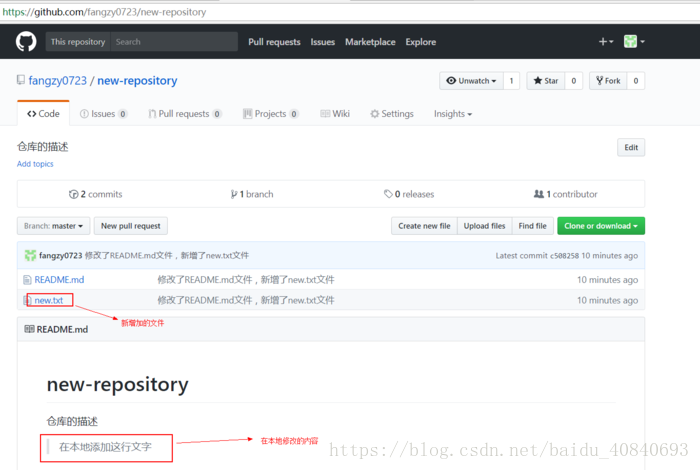700x470 pixels.
Task: Open Clone or download dropdown
Action: click(x=601, y=226)
